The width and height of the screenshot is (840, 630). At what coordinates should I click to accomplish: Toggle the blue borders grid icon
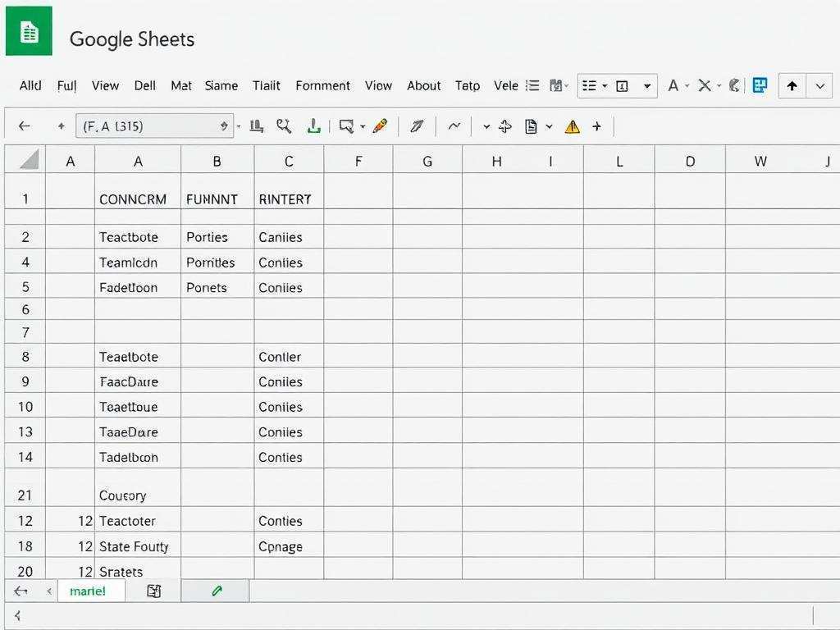(x=760, y=85)
